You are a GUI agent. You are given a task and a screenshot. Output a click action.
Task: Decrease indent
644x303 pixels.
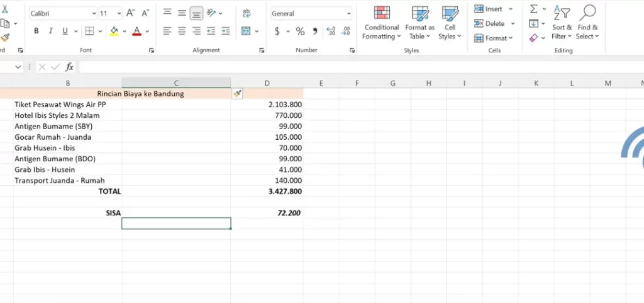pos(211,31)
